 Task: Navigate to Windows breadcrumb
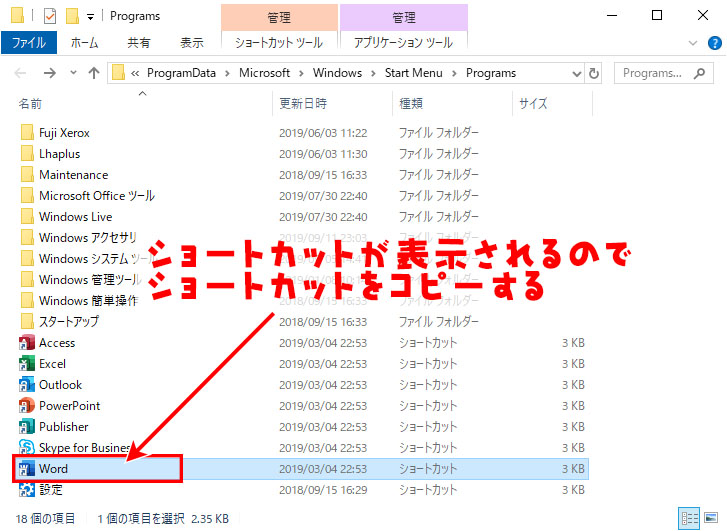click(x=337, y=73)
